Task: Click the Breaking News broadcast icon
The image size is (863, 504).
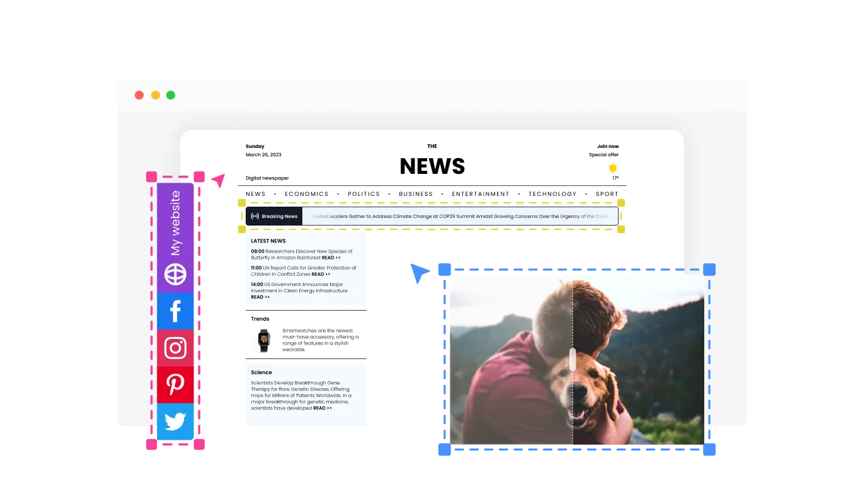Action: (x=254, y=216)
